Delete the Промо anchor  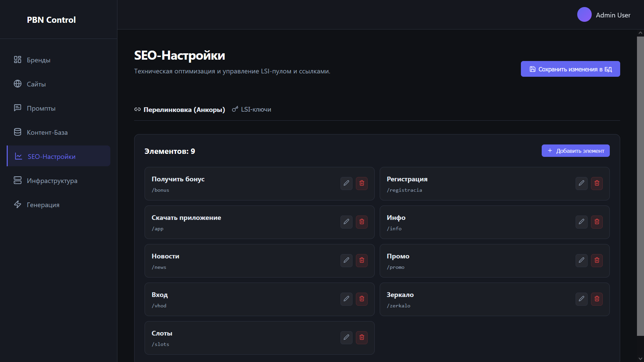(x=597, y=260)
